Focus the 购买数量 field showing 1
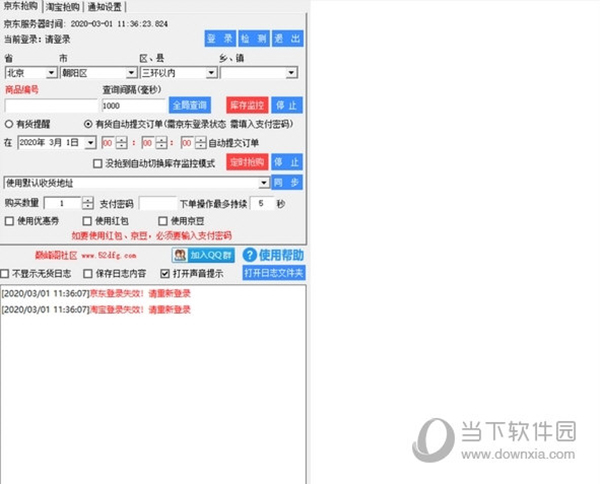 (63, 203)
